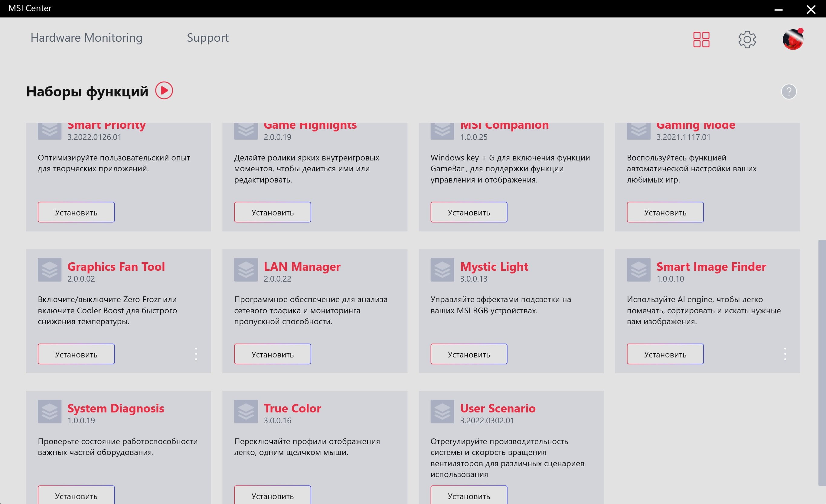
Task: Click the MSI Companion layers icon
Action: click(442, 131)
